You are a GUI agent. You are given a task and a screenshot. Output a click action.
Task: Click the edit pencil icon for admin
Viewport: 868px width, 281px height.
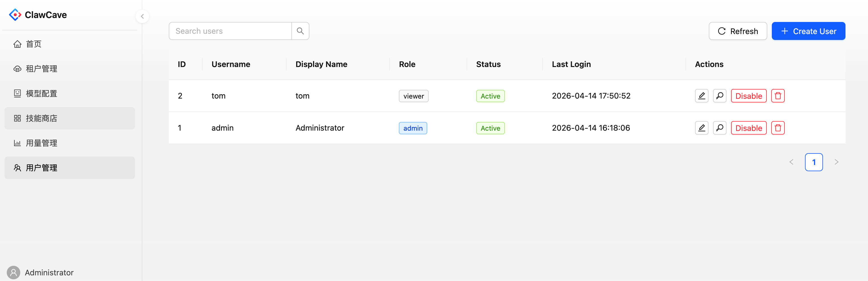click(x=701, y=128)
